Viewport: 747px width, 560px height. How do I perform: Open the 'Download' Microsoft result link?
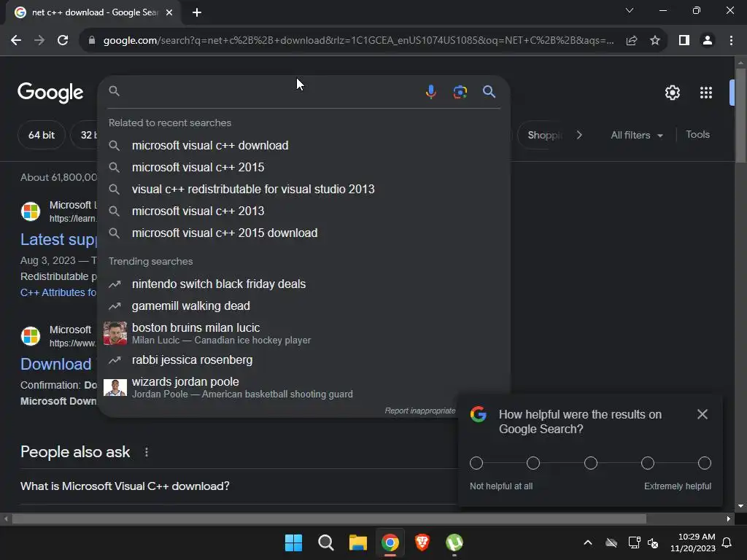pyautogui.click(x=55, y=365)
